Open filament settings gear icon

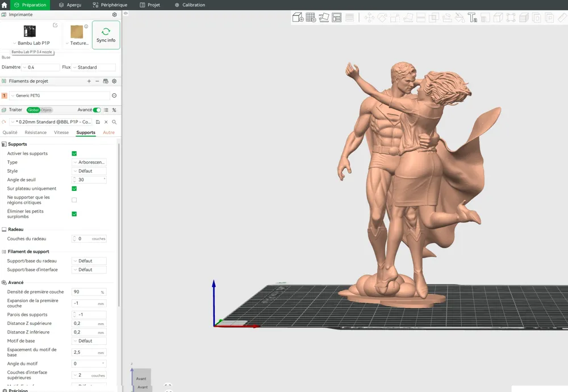(x=115, y=81)
